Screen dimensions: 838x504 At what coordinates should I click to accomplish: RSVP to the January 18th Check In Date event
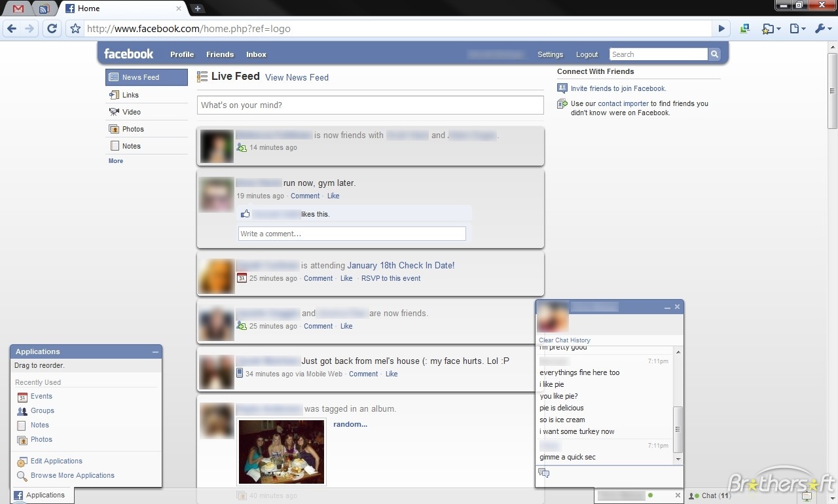[390, 278]
